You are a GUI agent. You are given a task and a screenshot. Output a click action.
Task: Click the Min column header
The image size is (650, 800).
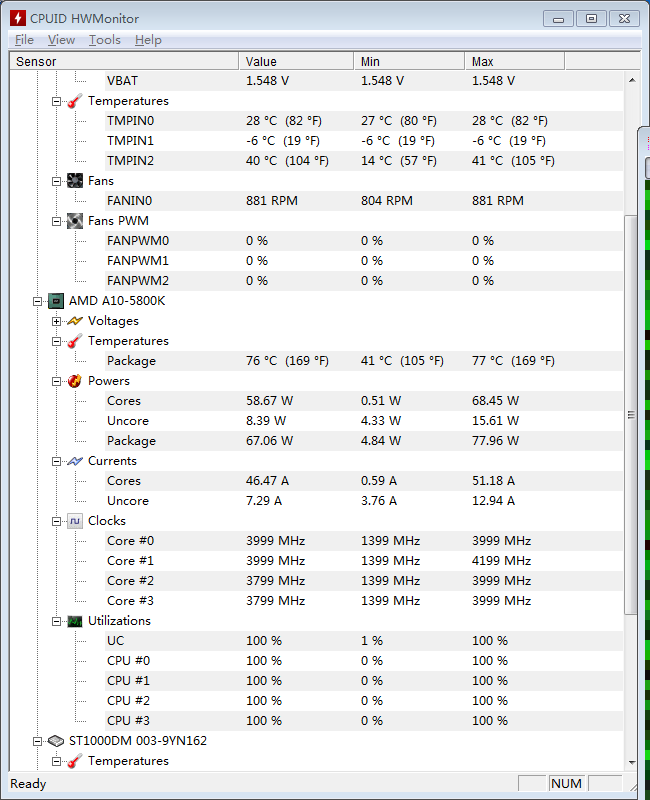(409, 61)
